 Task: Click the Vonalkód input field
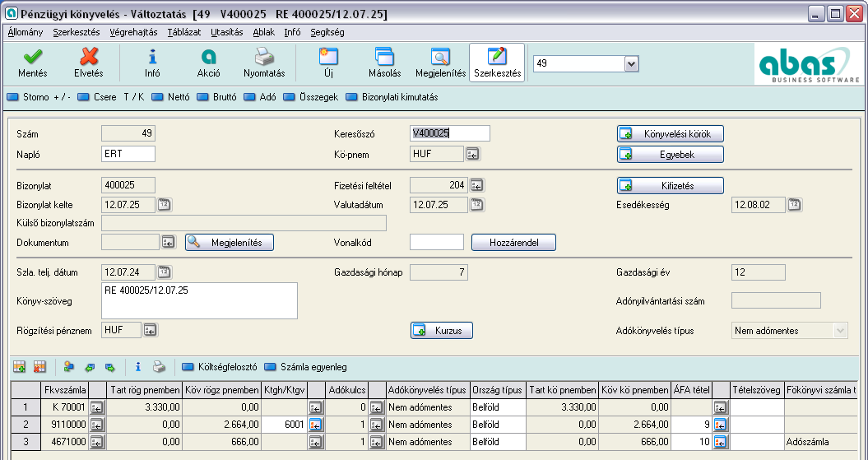[x=437, y=242]
